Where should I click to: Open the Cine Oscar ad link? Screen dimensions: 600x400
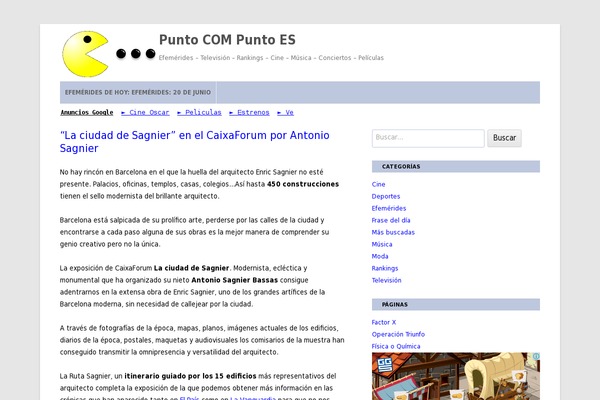click(x=145, y=113)
